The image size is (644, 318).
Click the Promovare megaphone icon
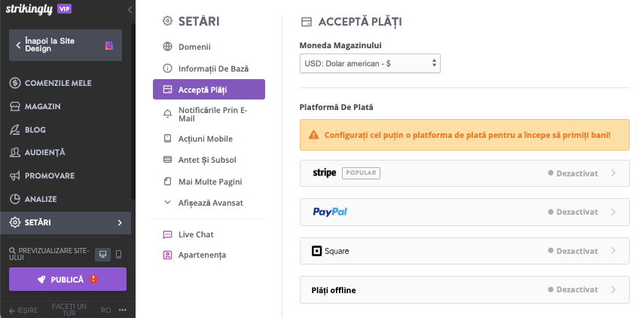[15, 176]
